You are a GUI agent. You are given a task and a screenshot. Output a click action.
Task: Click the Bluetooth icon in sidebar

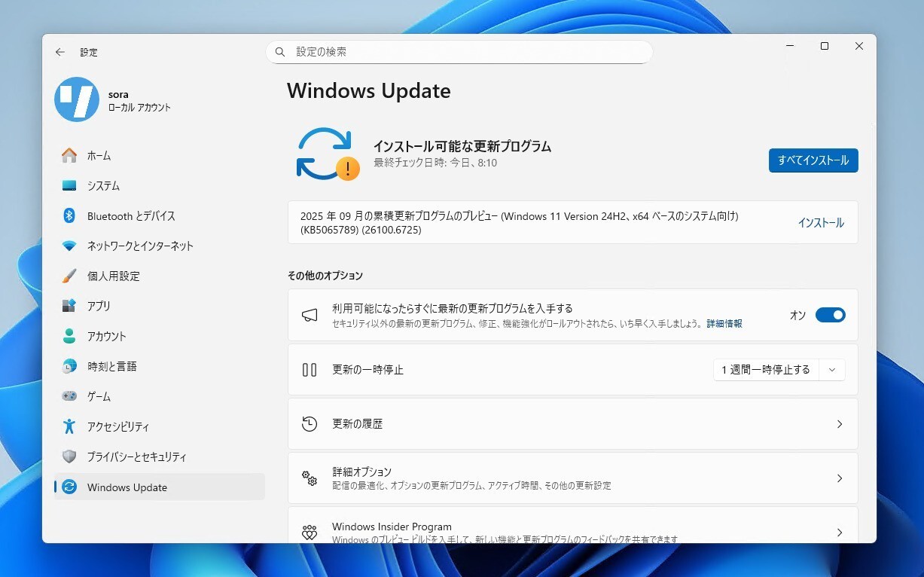point(69,215)
